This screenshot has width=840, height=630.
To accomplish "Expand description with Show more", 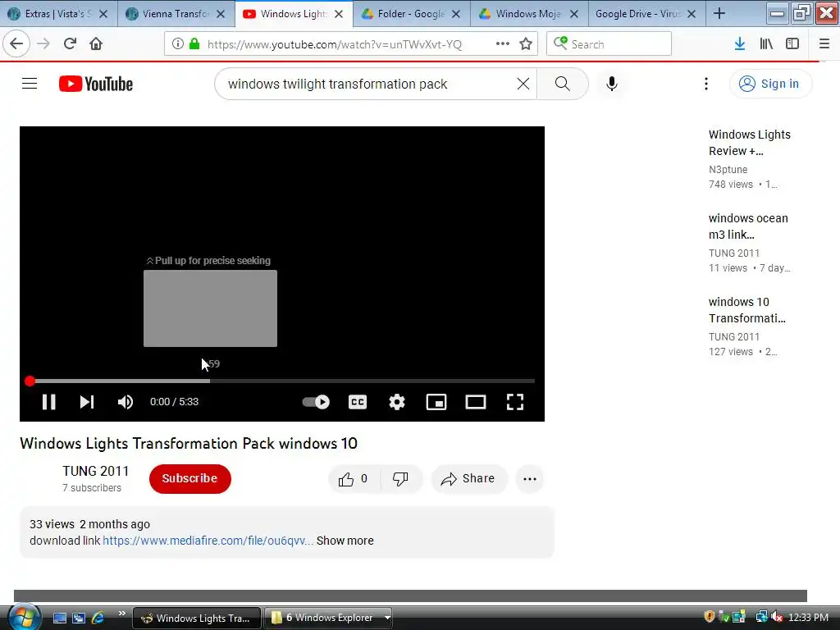I will 345,541.
